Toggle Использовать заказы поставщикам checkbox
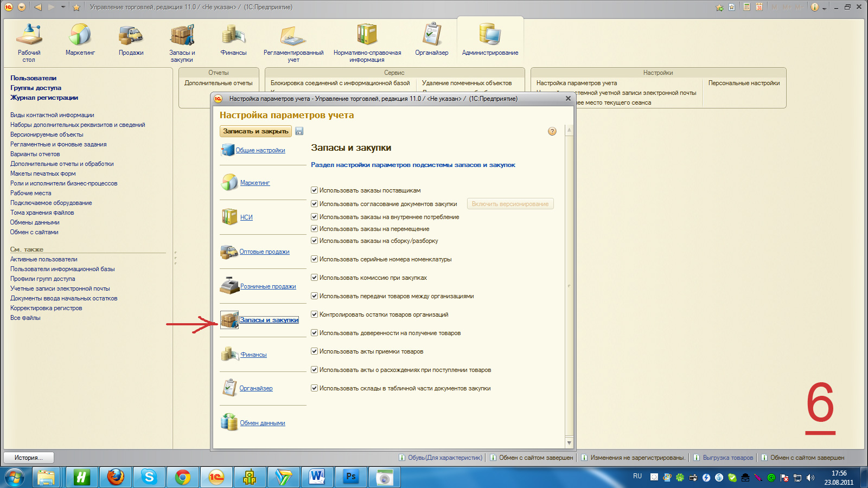Viewport: 868px width, 488px height. pyautogui.click(x=314, y=190)
